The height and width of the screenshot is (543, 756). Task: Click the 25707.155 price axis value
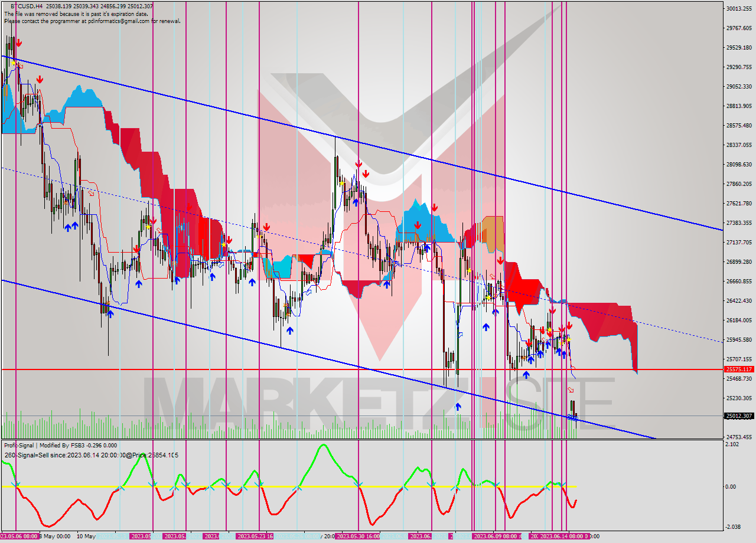coord(739,359)
